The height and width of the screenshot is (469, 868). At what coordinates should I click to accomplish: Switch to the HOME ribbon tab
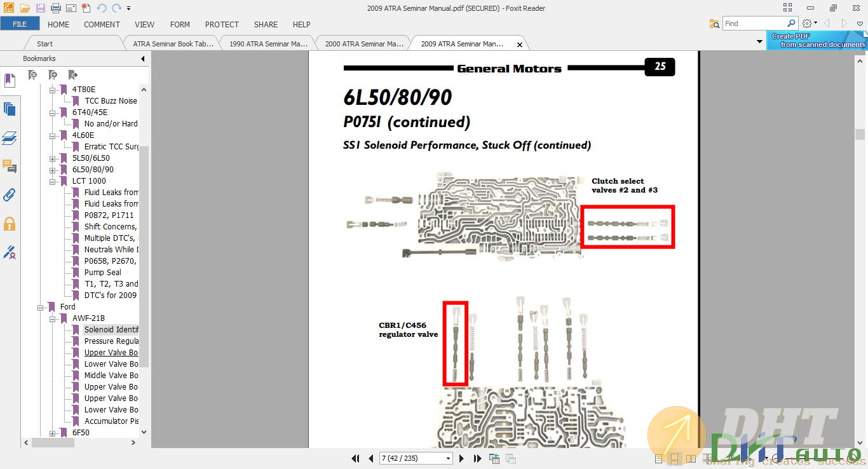[x=58, y=24]
